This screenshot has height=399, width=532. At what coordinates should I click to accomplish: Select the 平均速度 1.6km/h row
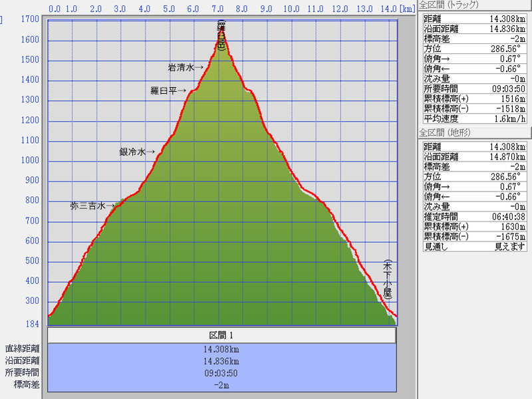pyautogui.click(x=474, y=119)
